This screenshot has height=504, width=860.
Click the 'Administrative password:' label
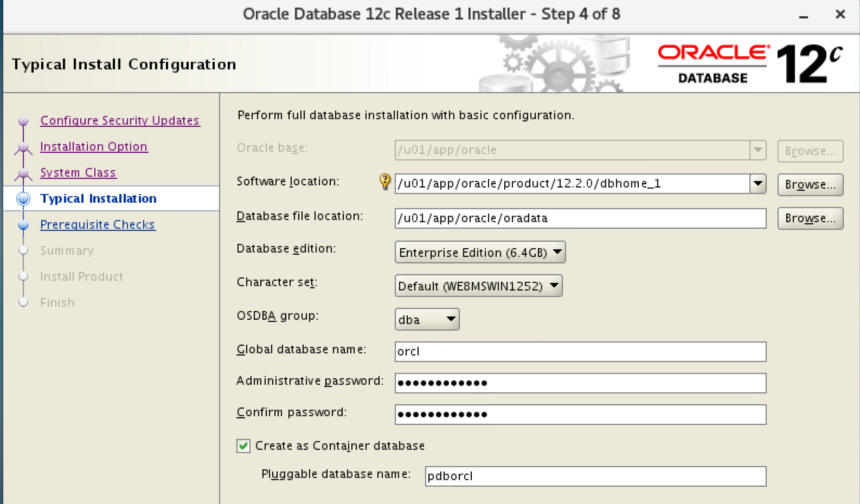pyautogui.click(x=310, y=381)
